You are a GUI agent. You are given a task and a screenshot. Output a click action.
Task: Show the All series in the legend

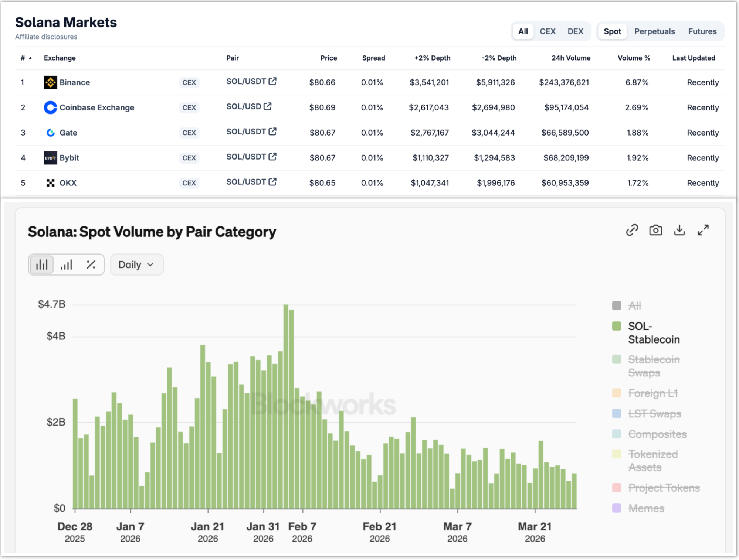pos(634,305)
